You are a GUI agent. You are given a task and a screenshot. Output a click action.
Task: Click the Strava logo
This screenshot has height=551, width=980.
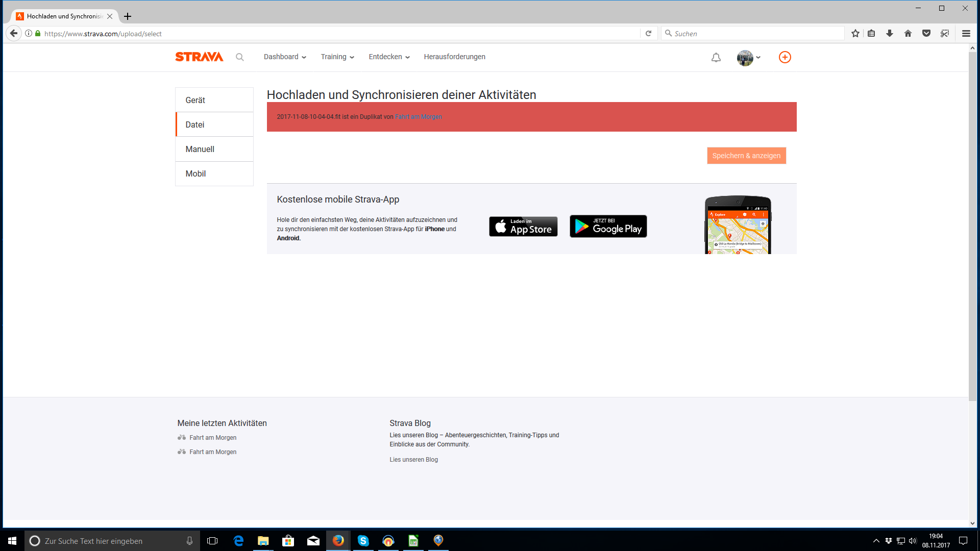[199, 57]
